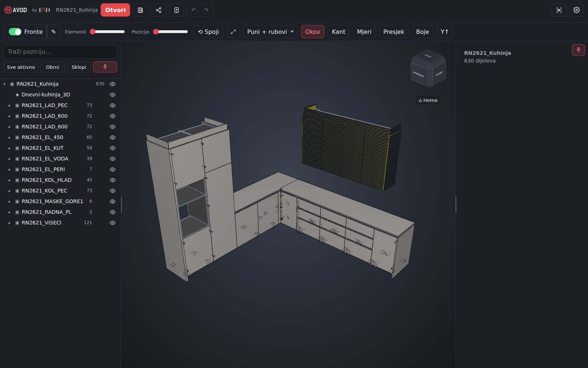
Task: Click the RN2621_Kuhinja title in top bar
Action: point(77,10)
